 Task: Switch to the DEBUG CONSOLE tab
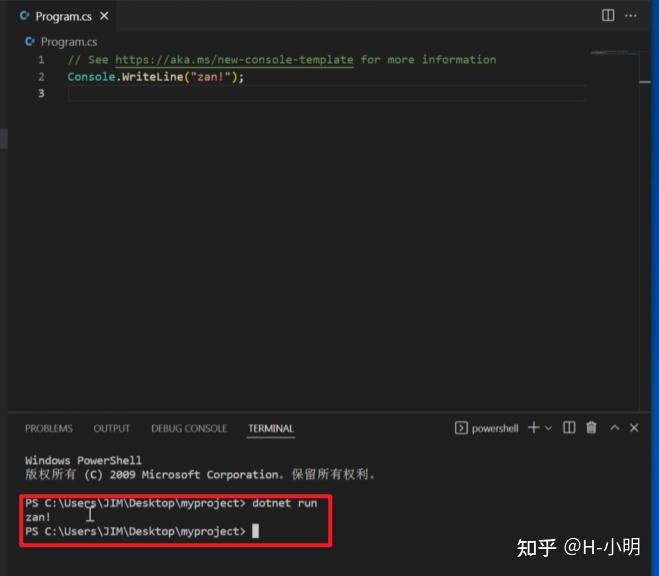[x=189, y=428]
